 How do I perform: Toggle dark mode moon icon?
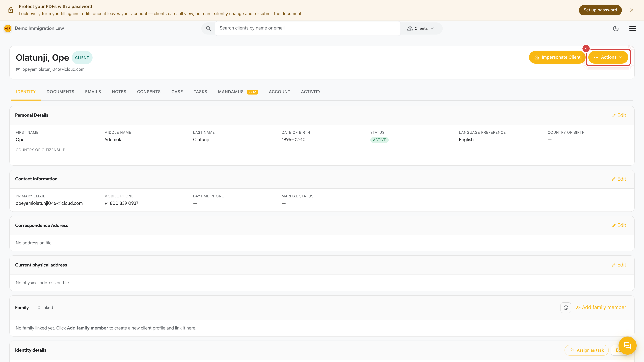point(615,28)
